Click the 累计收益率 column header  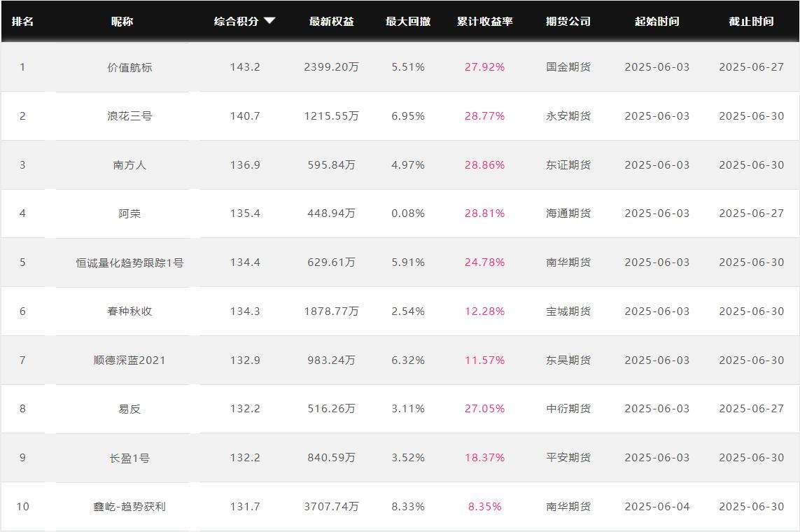pyautogui.click(x=485, y=22)
